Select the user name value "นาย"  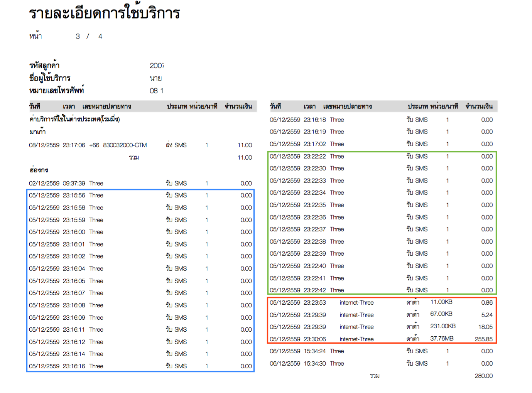pos(155,78)
